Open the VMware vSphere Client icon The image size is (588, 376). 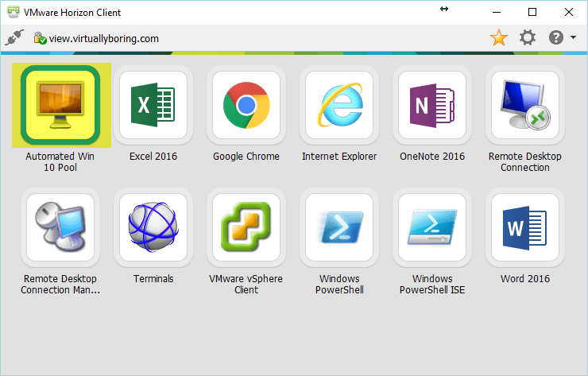click(x=246, y=227)
